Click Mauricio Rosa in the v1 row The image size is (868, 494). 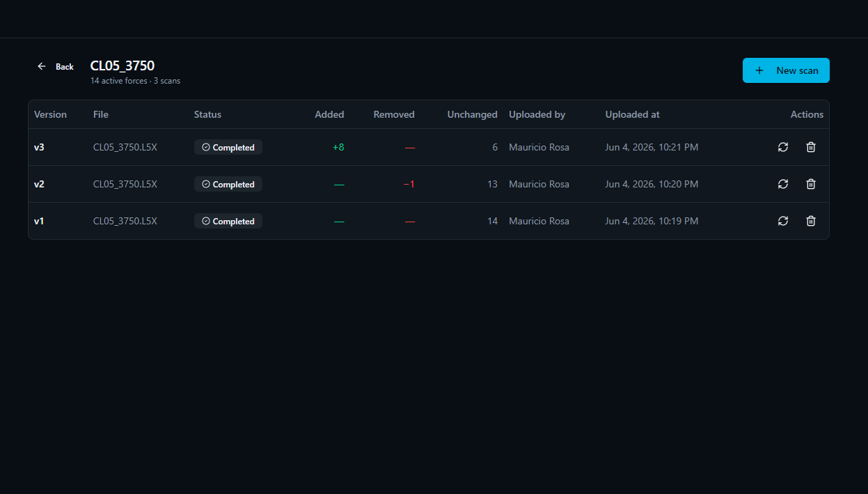pos(539,221)
